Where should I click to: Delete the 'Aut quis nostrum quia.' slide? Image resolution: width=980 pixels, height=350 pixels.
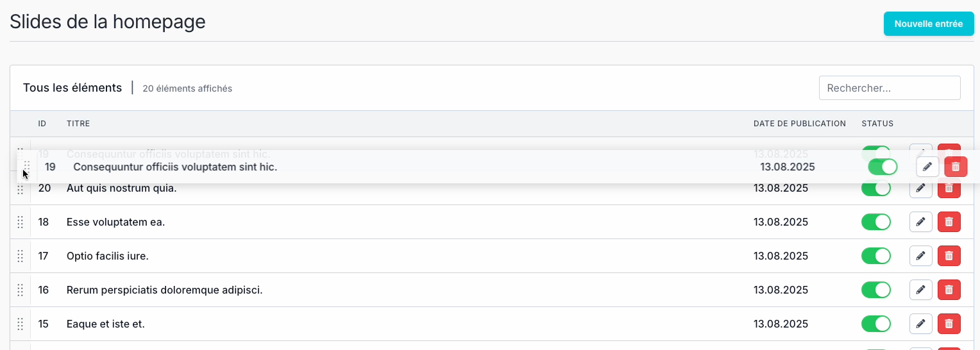coord(949,188)
